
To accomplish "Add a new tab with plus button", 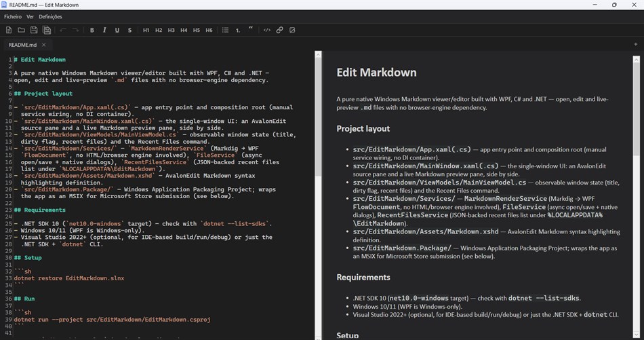I will [636, 44].
